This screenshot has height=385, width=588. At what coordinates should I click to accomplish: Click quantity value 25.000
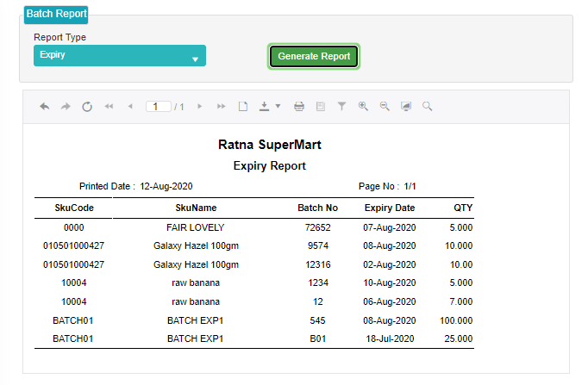point(459,339)
